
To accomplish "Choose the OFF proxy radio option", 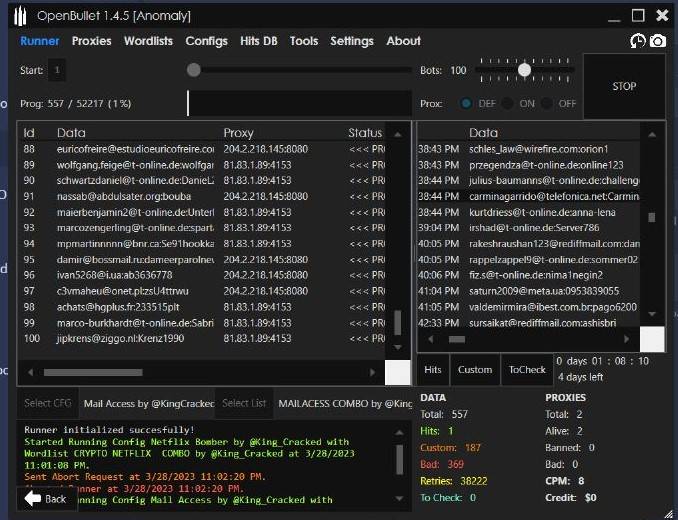I will [x=547, y=103].
